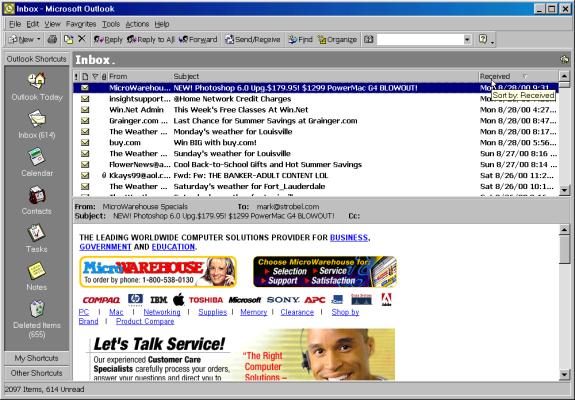Screen dimensions: 575x400
Task: Open the Contacts shortcut icon
Action: (x=37, y=195)
